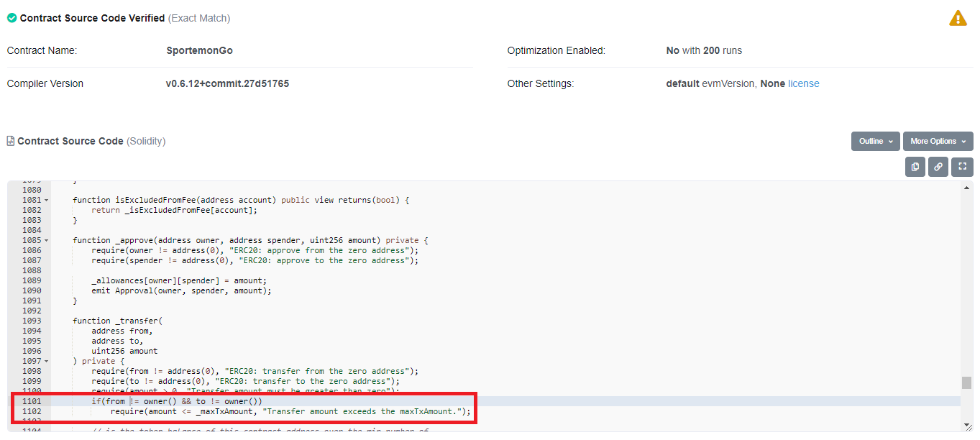Click line number 1093 in gutter
The image size is (980, 440).
click(32, 321)
